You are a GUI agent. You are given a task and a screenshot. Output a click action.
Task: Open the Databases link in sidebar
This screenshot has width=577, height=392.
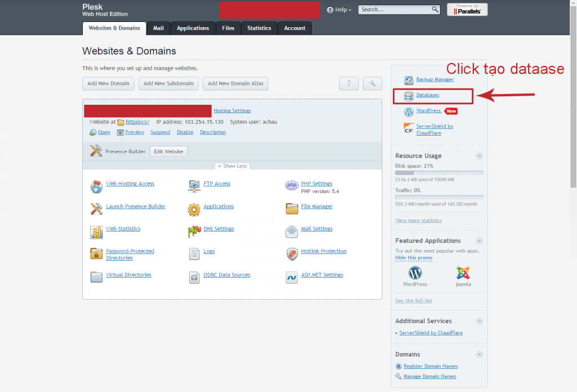(x=428, y=95)
